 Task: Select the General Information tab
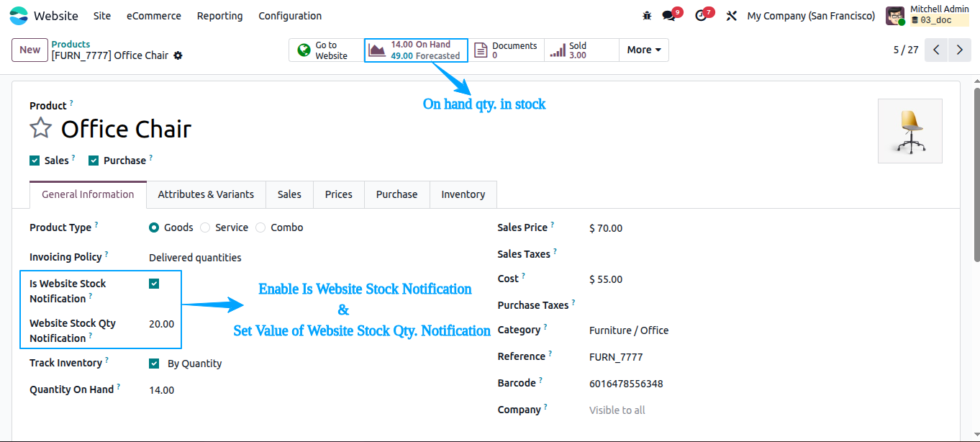[x=88, y=194]
